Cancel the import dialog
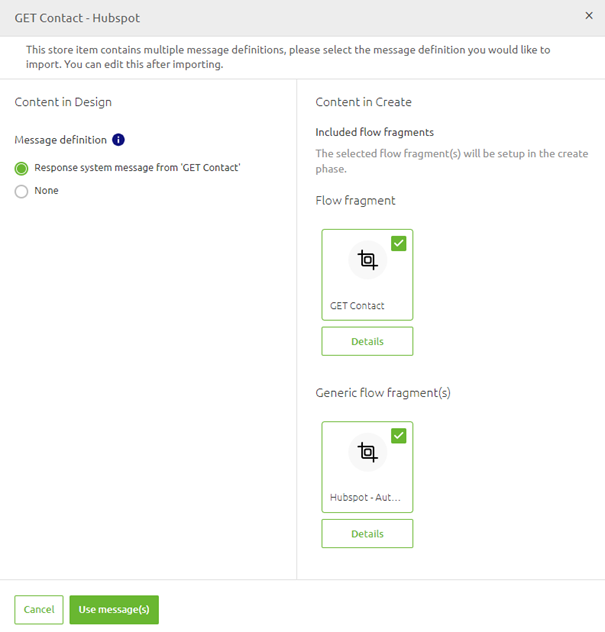The image size is (605, 632). [39, 609]
